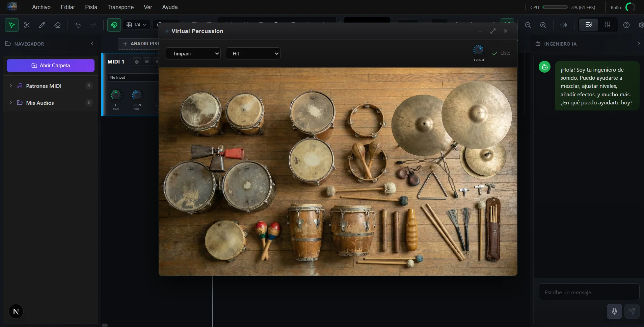
Task: Toggle mute M on MIDI 1 track
Action: tap(147, 62)
